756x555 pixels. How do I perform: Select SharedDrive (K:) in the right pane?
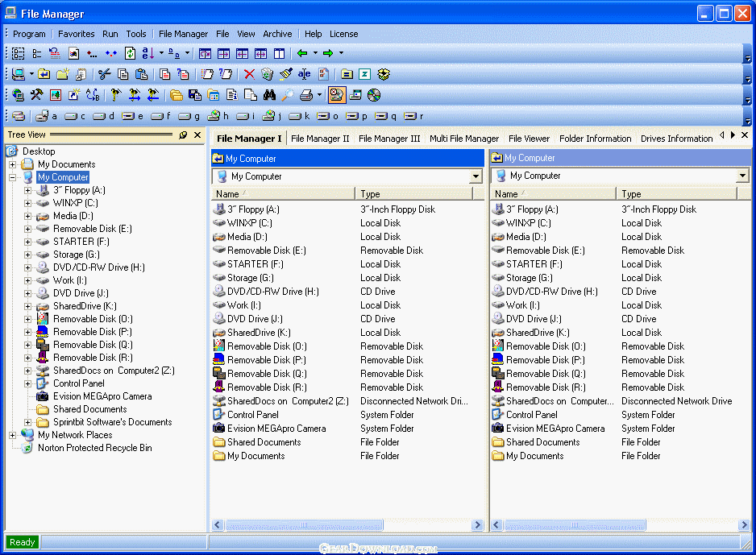[538, 333]
